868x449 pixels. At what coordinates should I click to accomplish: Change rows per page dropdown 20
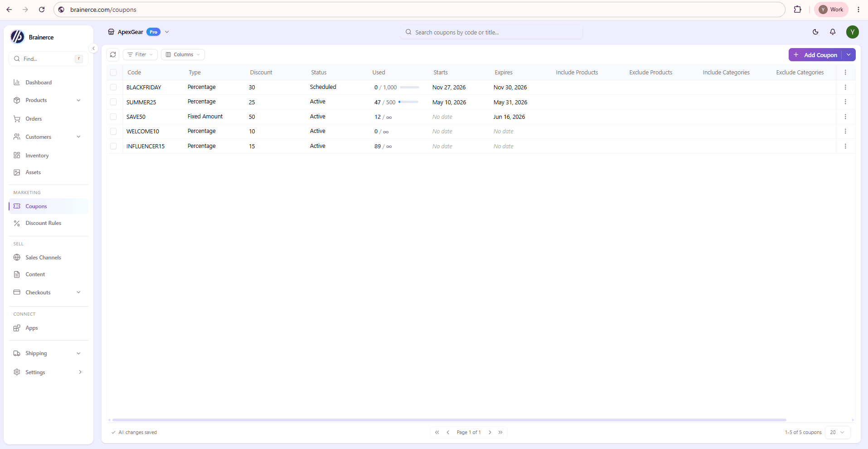[x=837, y=432]
